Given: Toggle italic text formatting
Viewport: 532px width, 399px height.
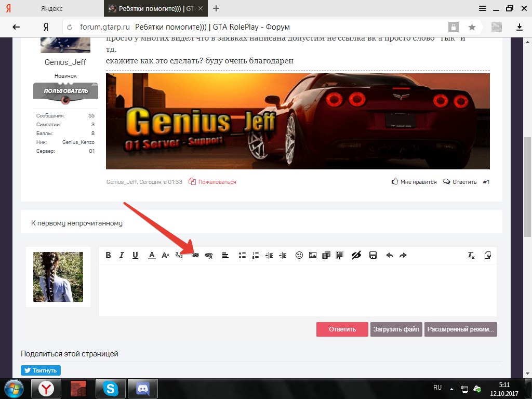Looking at the screenshot, I should point(122,255).
